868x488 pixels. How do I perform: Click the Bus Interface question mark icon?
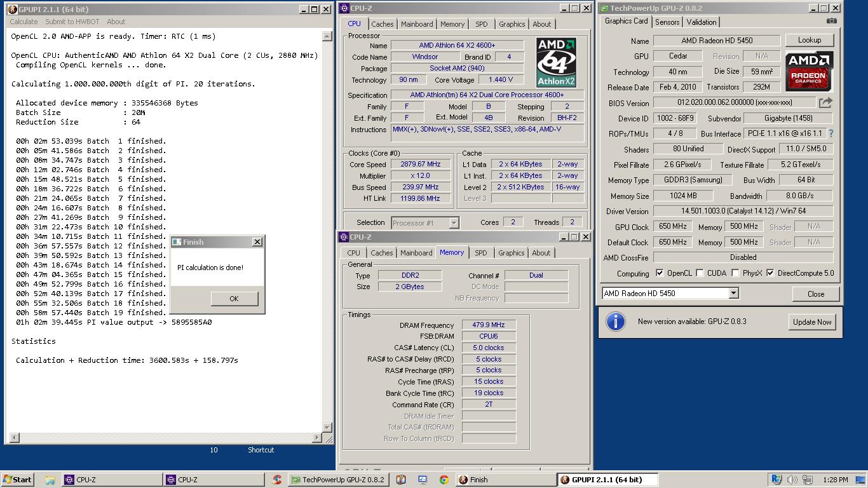[x=831, y=133]
